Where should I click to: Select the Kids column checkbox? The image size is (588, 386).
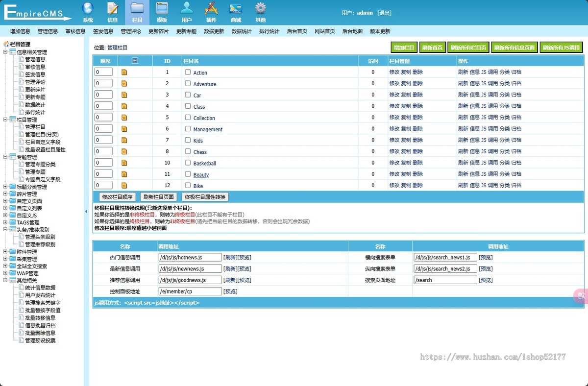click(188, 140)
